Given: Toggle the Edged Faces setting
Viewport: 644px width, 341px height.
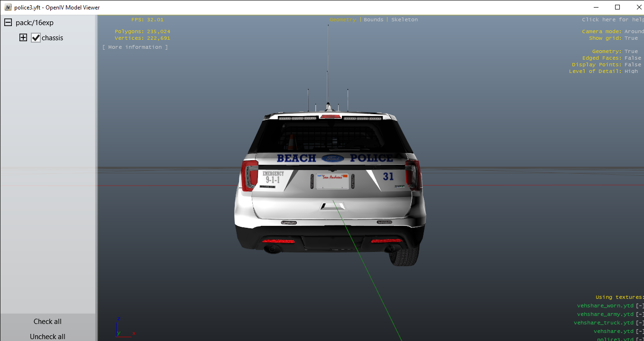Looking at the screenshot, I should [633, 58].
